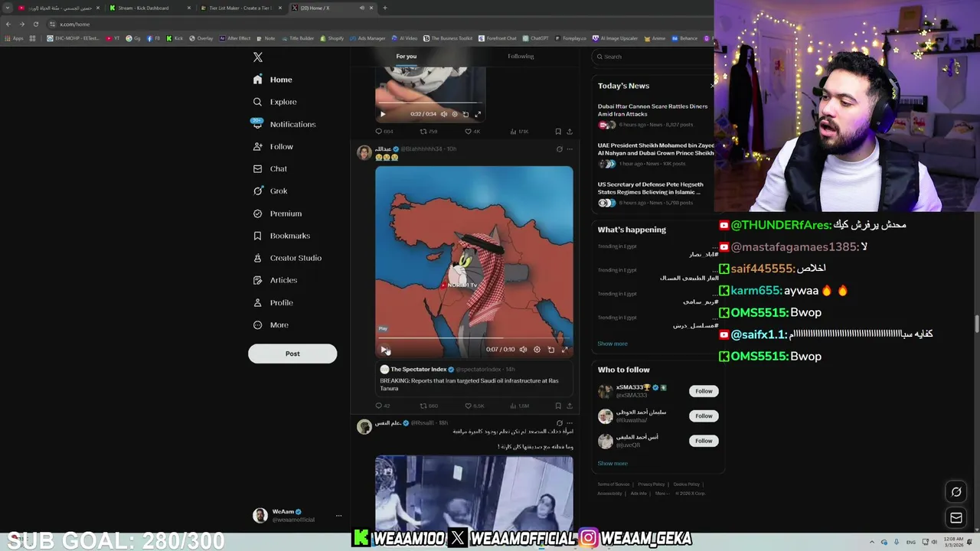The width and height of the screenshot is (980, 551).
Task: Open the floating Messages button
Action: [x=956, y=518]
